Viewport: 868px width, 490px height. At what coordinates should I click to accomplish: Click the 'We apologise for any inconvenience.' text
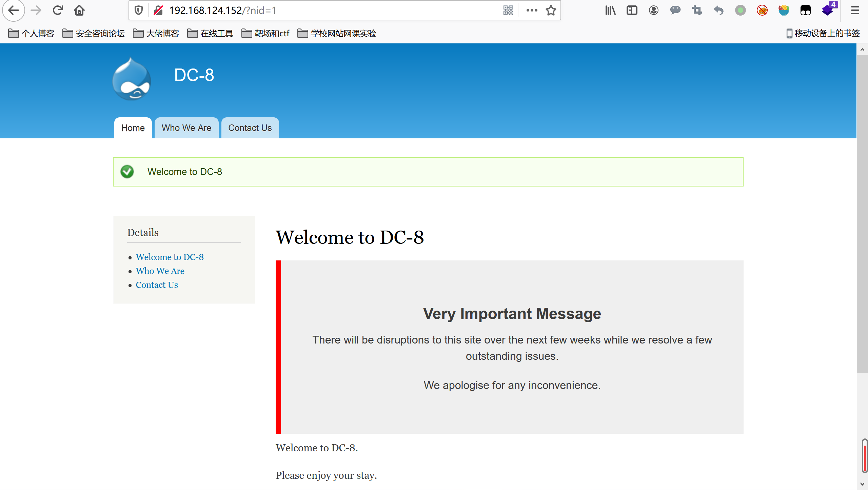tap(512, 385)
